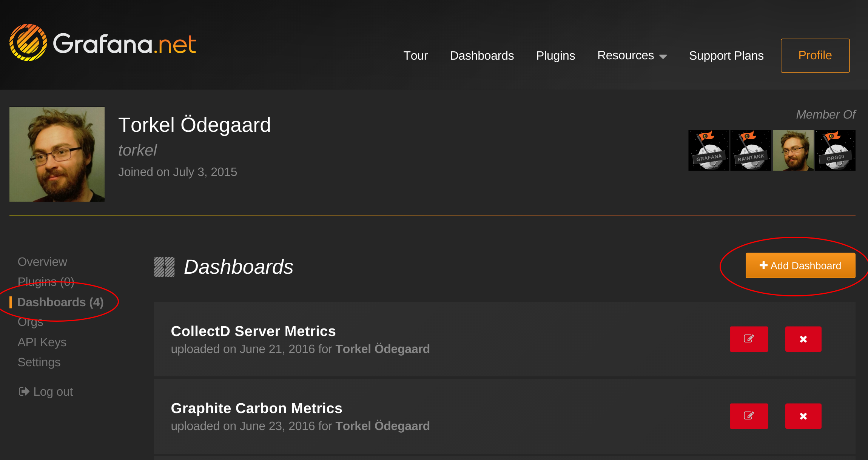This screenshot has height=461, width=868.
Task: Open the ORG60 organization badge
Action: pos(835,150)
